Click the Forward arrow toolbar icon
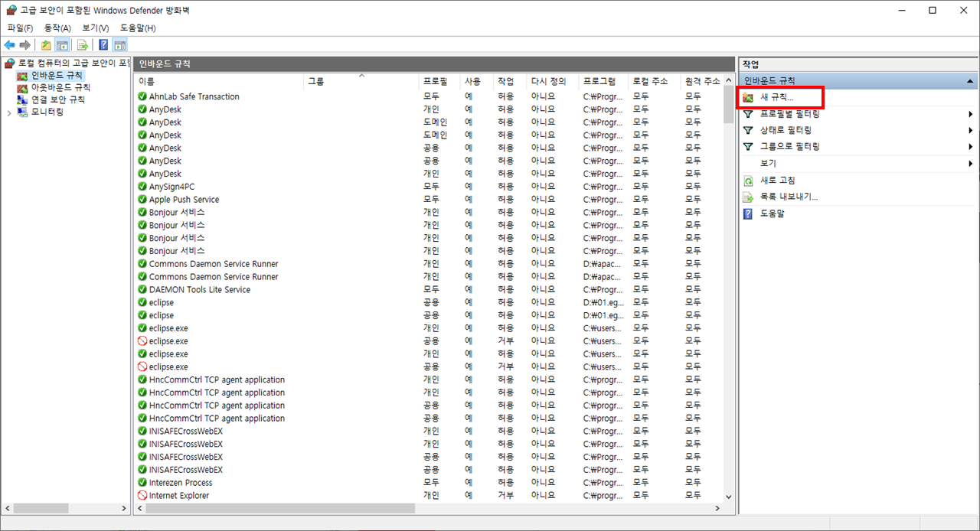Viewport: 980px width, 531px height. tap(25, 45)
